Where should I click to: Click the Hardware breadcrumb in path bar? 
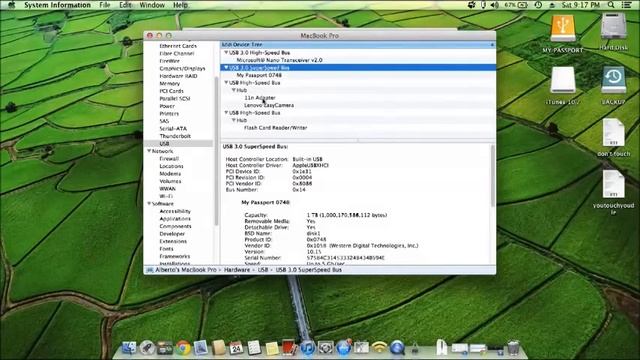tap(237, 270)
